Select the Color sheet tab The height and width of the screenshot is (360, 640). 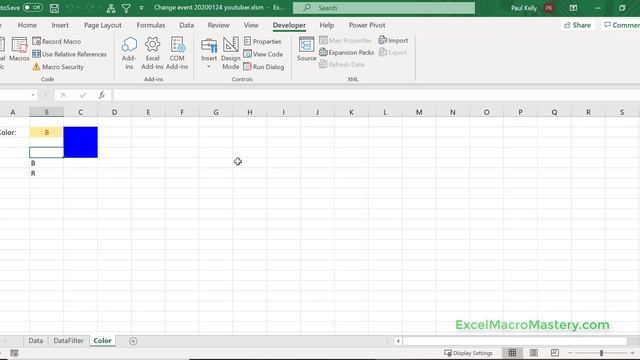102,340
